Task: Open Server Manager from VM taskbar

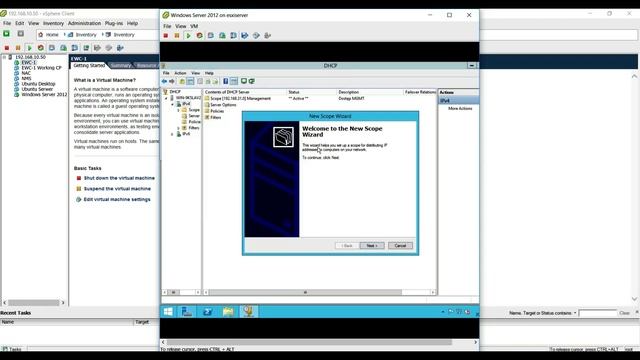Action: pos(187,312)
